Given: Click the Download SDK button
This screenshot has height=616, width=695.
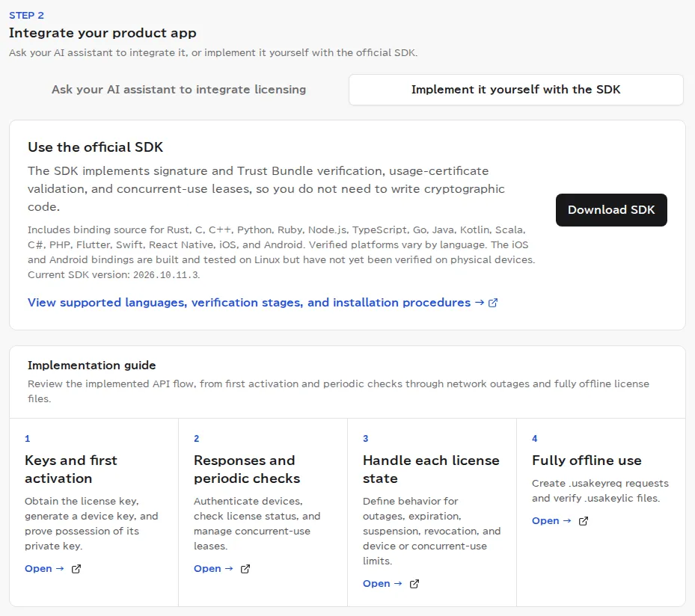Looking at the screenshot, I should click(611, 210).
